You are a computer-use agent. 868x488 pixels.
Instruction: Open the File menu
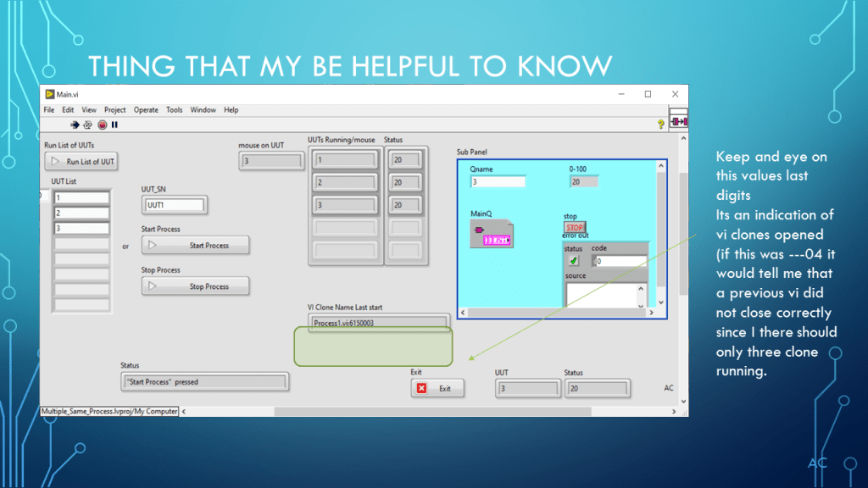[49, 110]
